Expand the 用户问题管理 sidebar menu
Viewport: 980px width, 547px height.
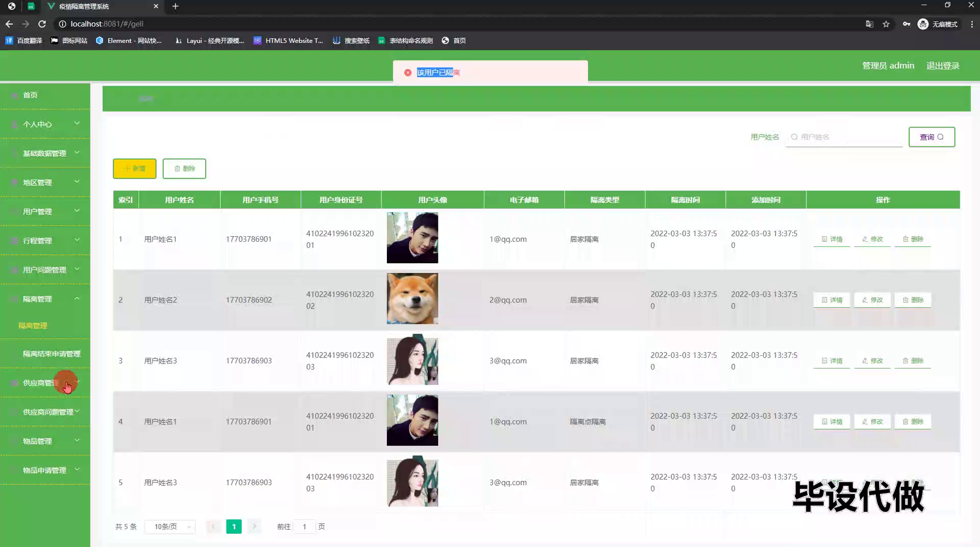point(45,269)
